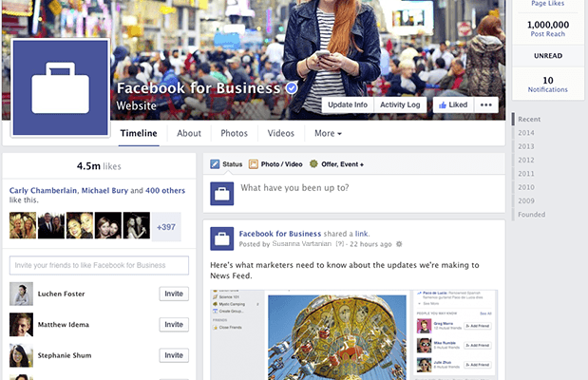
Task: Invite Stephanie Shum
Action: tap(174, 355)
